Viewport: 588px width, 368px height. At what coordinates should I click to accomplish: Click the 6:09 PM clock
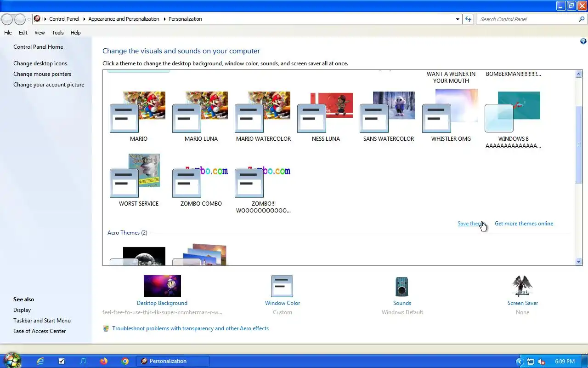click(565, 362)
